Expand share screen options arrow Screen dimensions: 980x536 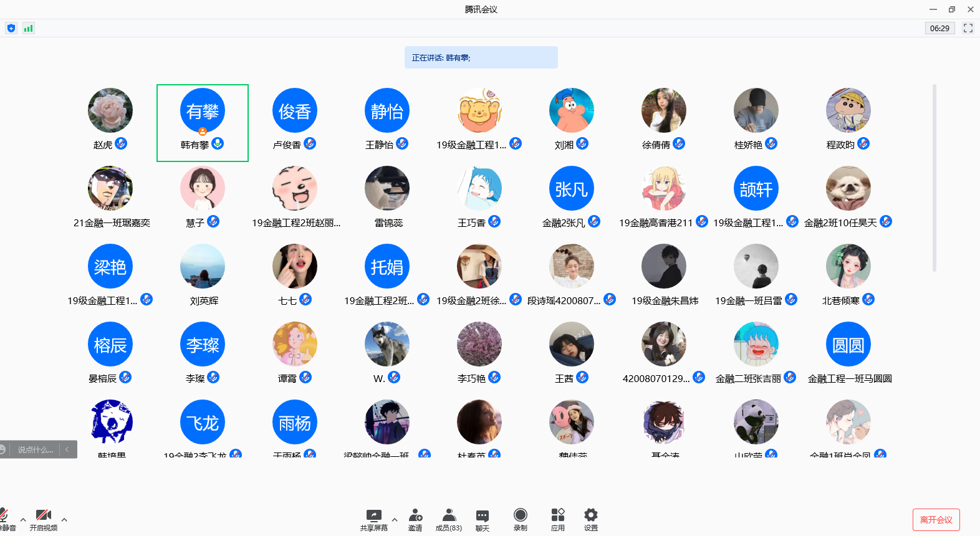point(395,519)
